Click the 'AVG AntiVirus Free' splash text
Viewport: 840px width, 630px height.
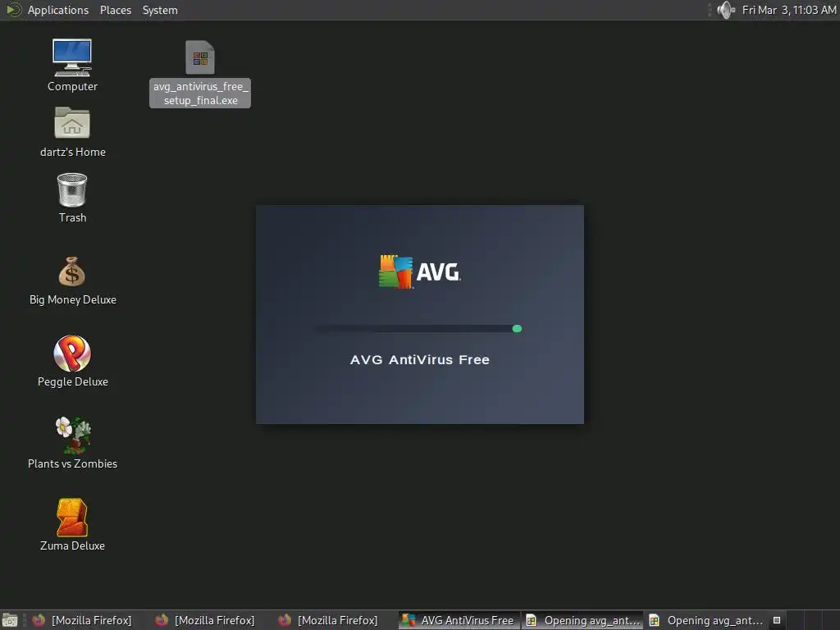(419, 359)
